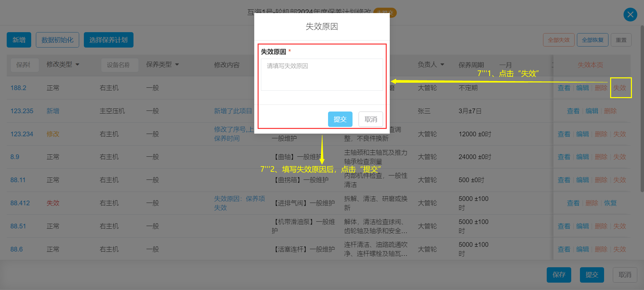Click 查看 in row 8.9

tap(564, 157)
